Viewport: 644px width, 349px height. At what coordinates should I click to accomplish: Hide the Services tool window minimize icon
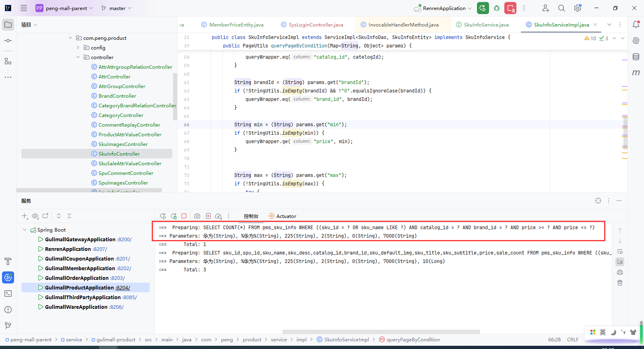tap(619, 201)
